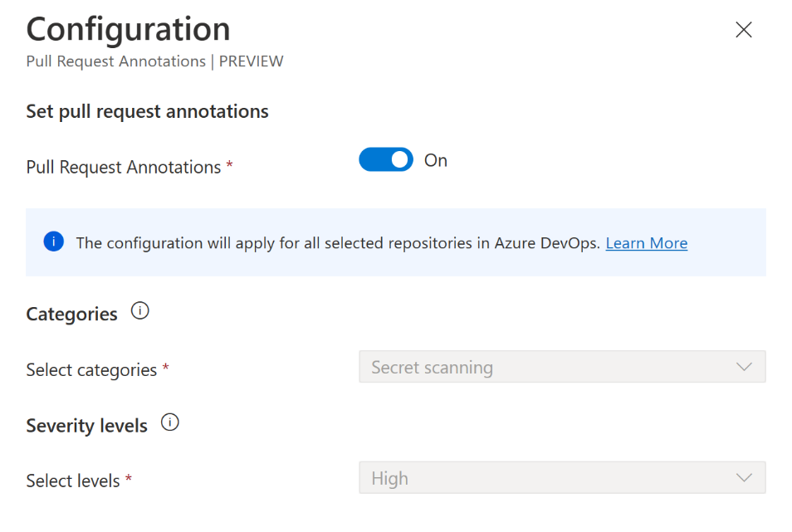Click the Azure DevOps banner message text

point(337,243)
